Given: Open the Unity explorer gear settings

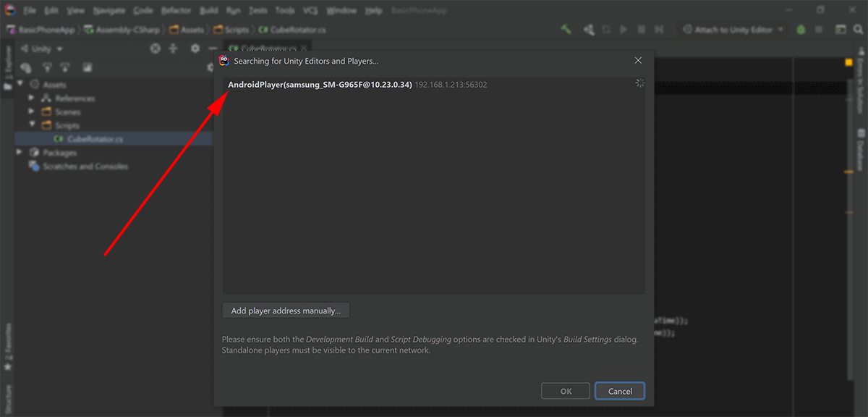Looking at the screenshot, I should [x=195, y=49].
